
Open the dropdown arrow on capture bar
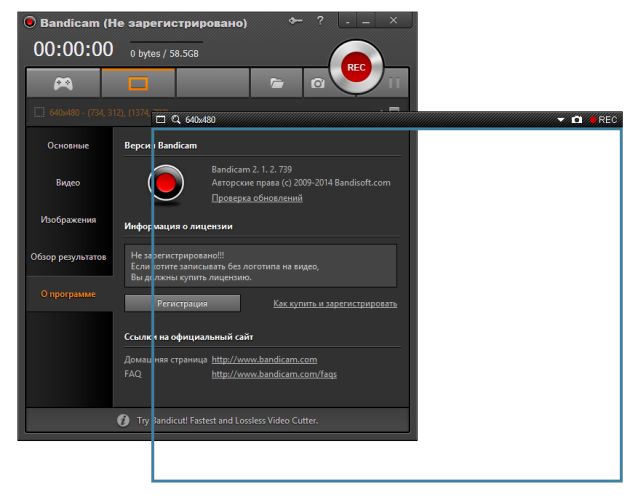click(x=561, y=120)
